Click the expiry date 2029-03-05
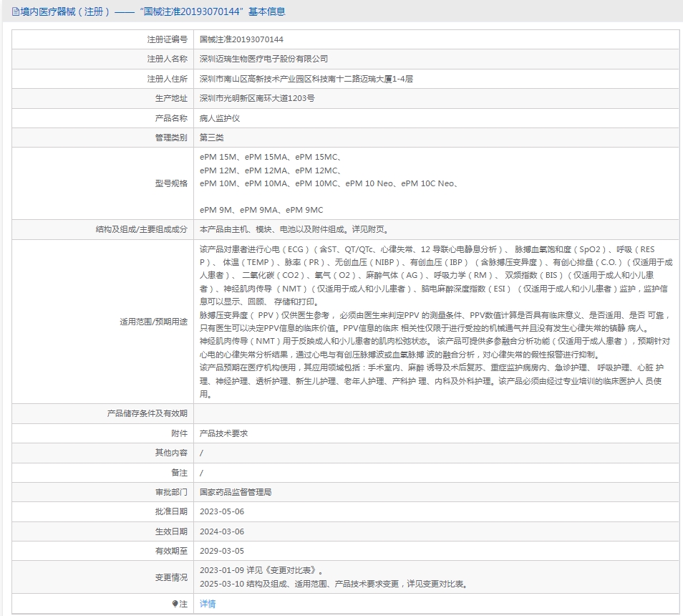The image size is (683, 616). [222, 551]
